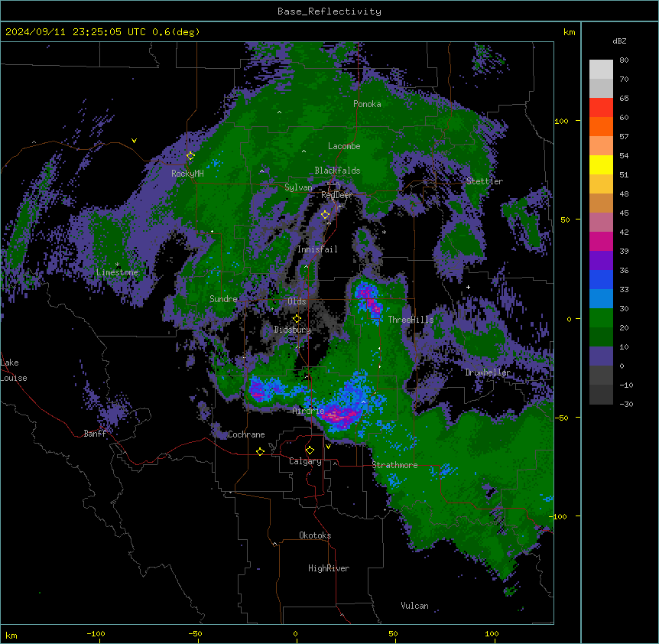Click the storm cell northwest of ThreeHills
Screen dimensions: 659x644
point(368,298)
